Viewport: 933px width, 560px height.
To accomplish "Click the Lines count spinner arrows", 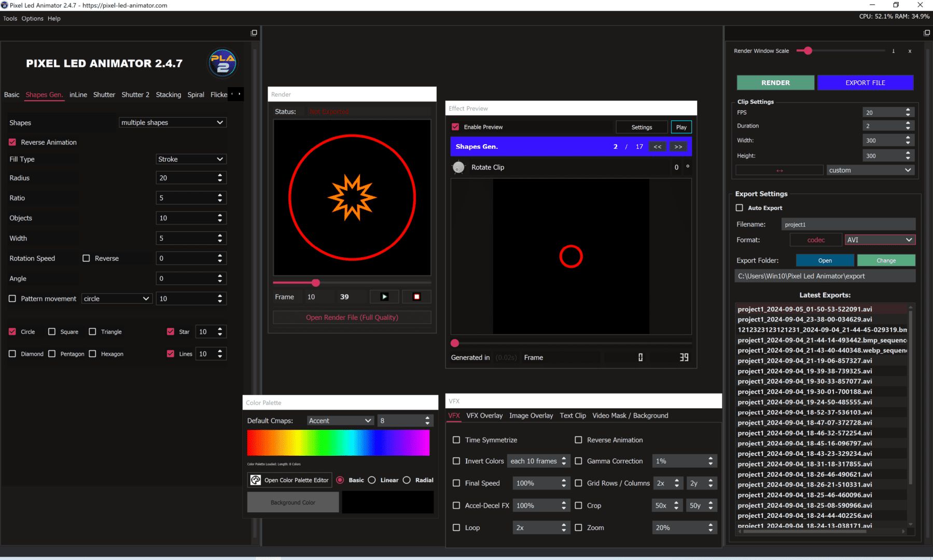I will click(x=220, y=354).
